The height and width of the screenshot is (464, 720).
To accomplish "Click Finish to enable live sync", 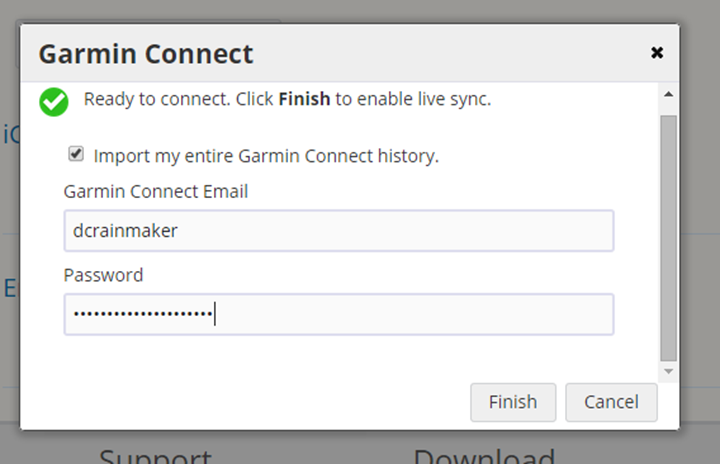I will point(513,402).
